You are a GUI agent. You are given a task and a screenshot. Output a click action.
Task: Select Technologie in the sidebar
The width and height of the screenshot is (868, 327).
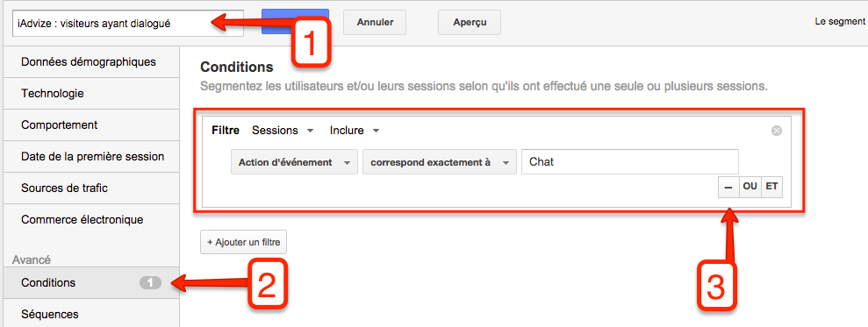pos(90,94)
